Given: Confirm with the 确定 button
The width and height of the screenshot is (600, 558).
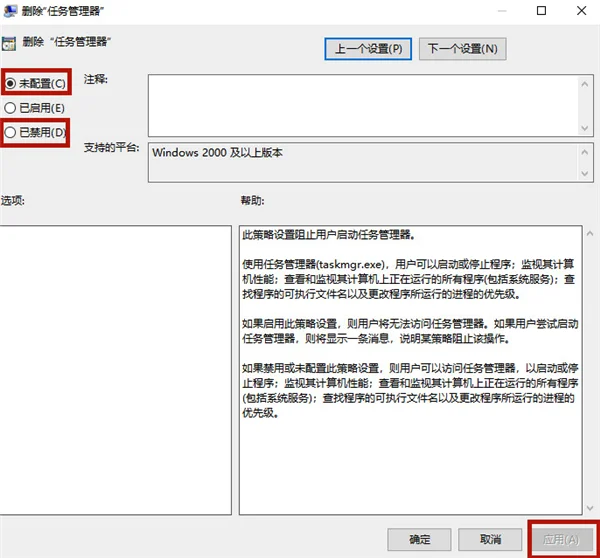Looking at the screenshot, I should click(x=419, y=539).
